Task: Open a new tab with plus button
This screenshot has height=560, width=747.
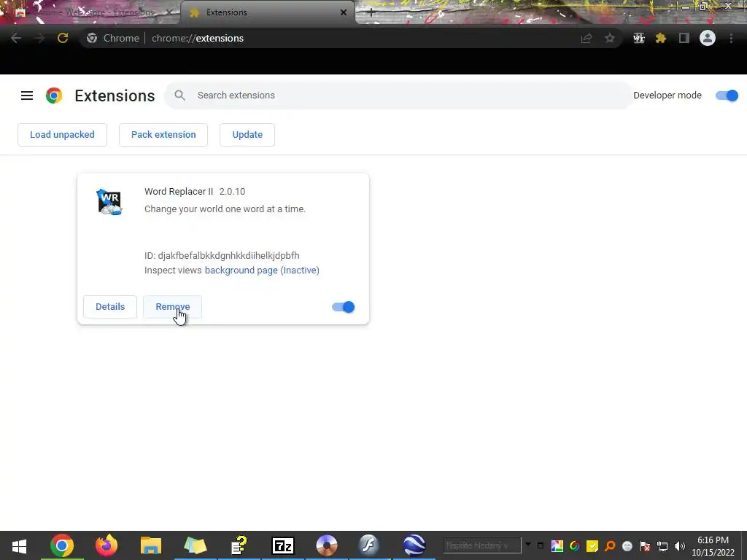Action: [371, 12]
